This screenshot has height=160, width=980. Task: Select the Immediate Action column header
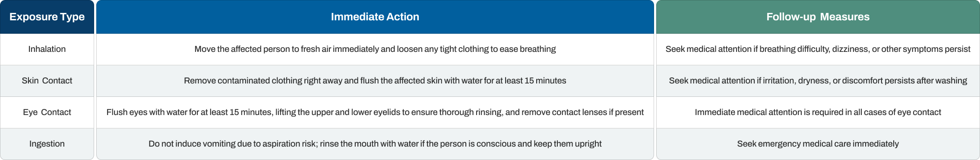tap(375, 17)
